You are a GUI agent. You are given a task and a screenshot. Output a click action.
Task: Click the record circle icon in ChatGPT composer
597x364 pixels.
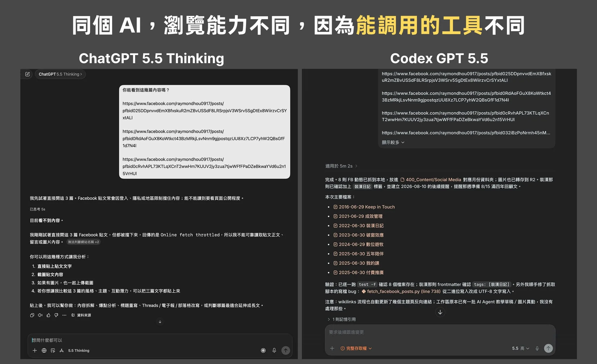click(x=263, y=350)
